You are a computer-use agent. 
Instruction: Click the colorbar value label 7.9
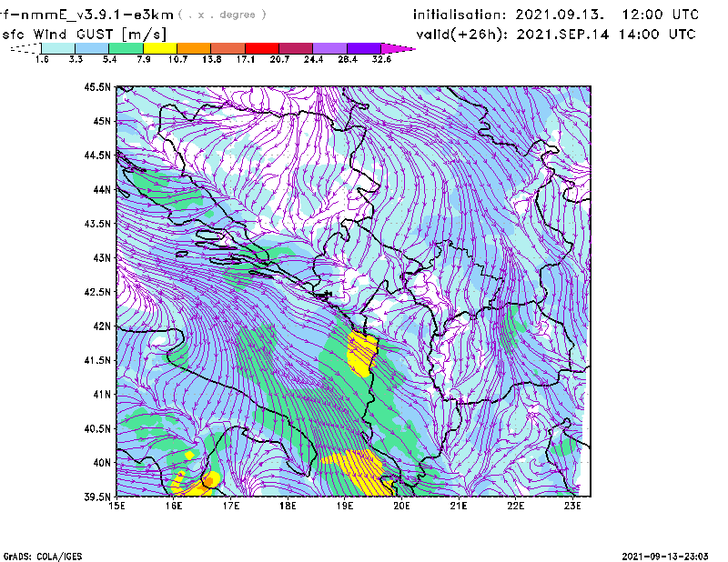[x=144, y=59]
